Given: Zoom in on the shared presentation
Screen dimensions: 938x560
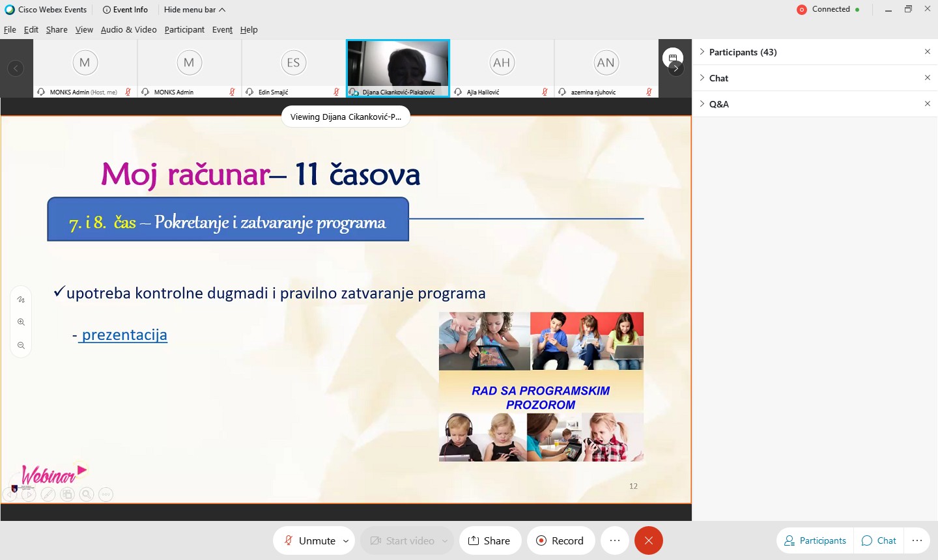Looking at the screenshot, I should click(x=21, y=322).
